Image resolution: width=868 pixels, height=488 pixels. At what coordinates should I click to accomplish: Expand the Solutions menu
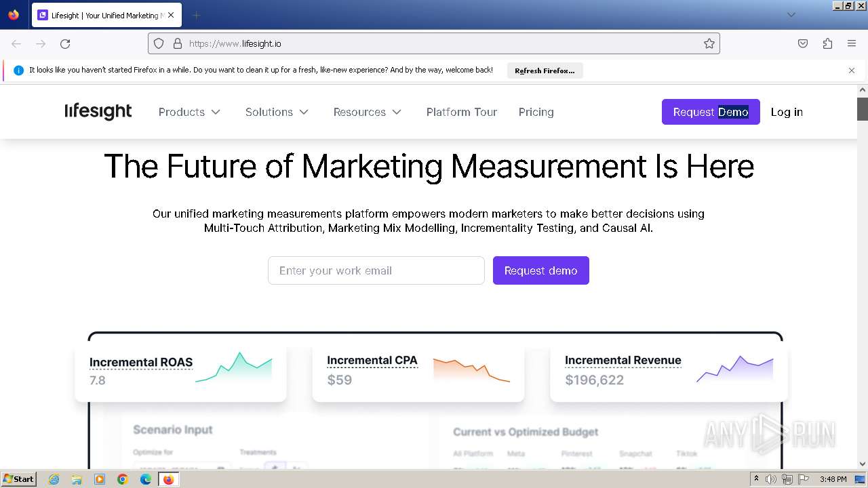point(277,112)
